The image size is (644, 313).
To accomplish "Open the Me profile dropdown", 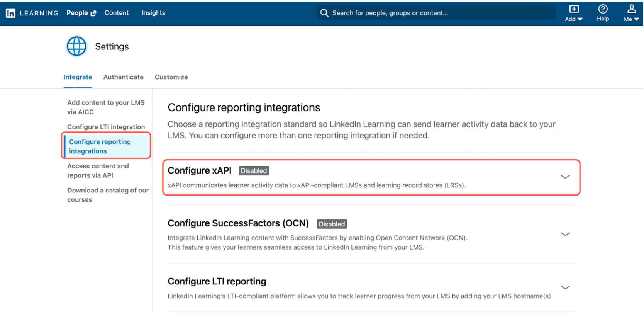I will (x=631, y=14).
